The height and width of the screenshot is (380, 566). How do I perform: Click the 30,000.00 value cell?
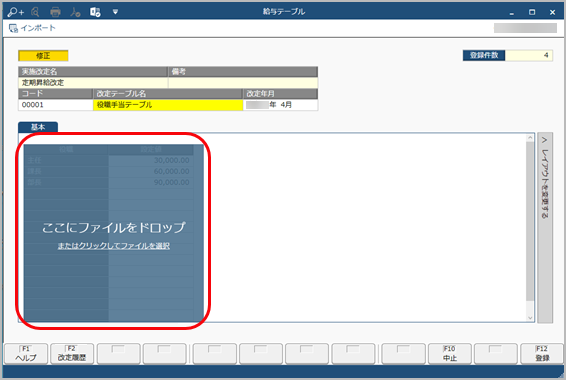point(151,160)
